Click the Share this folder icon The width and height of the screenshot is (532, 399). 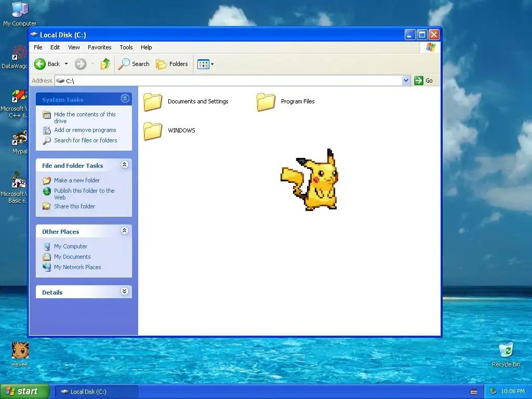[47, 206]
